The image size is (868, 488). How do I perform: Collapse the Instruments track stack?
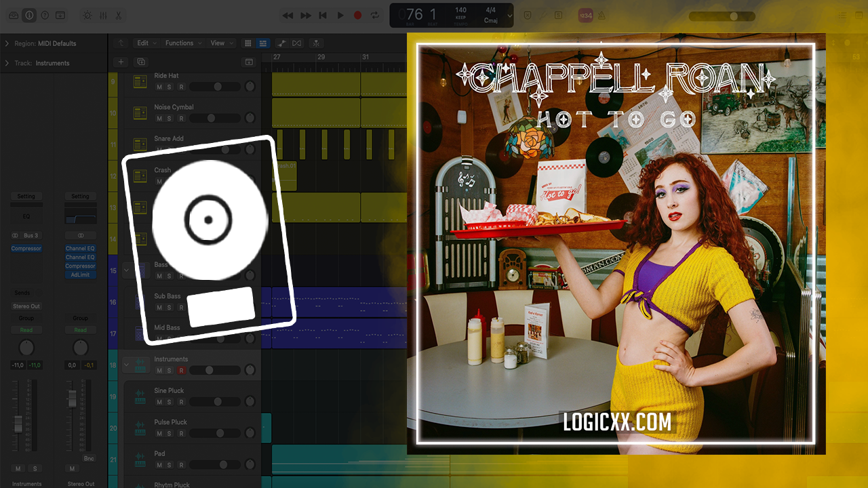click(126, 365)
